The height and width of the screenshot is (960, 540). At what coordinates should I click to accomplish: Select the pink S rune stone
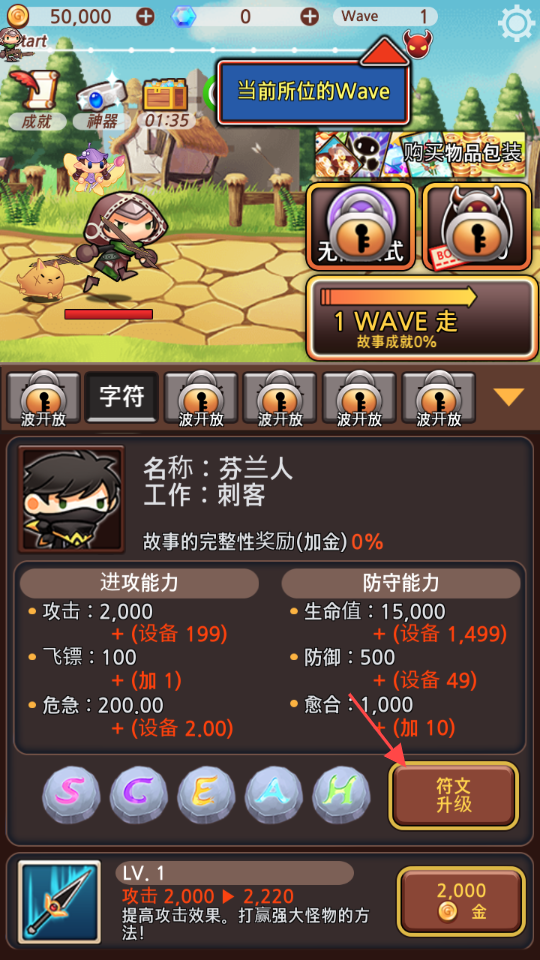click(71, 795)
